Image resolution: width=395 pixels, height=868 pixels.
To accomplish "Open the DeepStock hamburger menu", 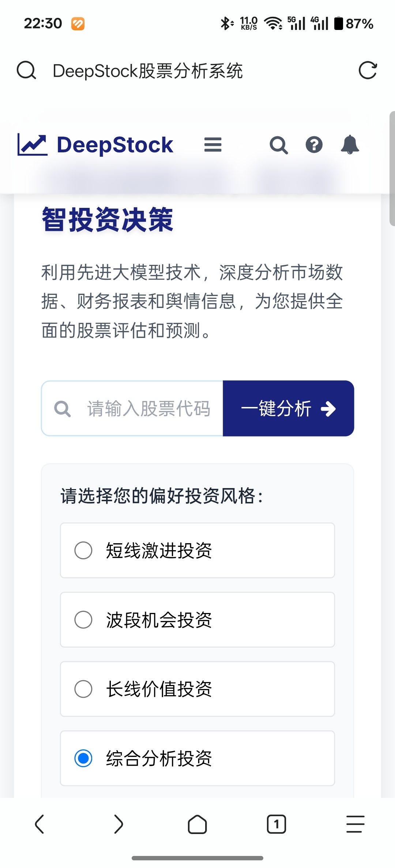I will click(213, 145).
